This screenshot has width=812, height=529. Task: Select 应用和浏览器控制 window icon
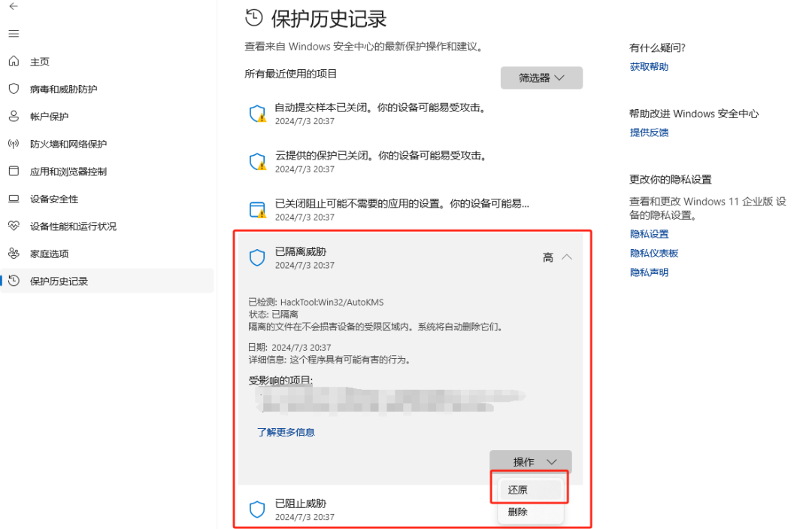click(14, 171)
